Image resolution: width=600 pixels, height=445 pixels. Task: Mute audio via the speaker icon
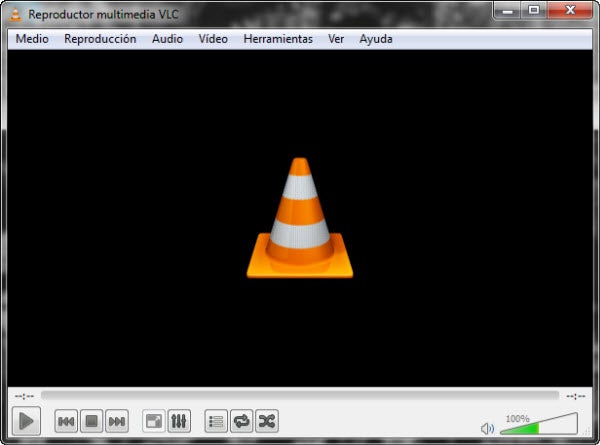point(488,428)
